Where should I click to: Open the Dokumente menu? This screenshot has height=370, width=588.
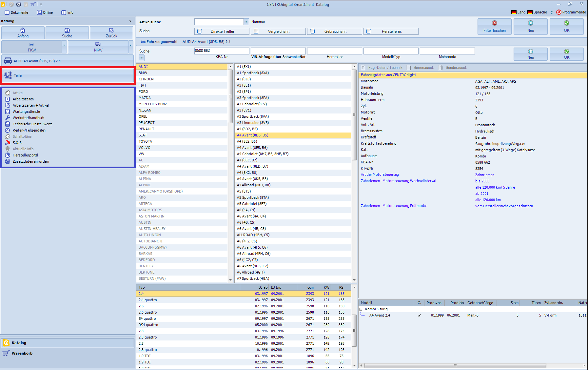click(x=16, y=12)
